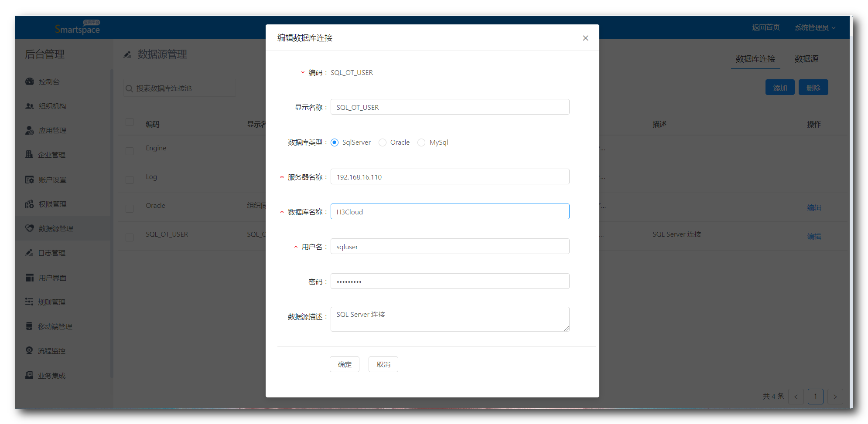Open 流程监控 in the sidebar
Screen dimensions: 868x424
pyautogui.click(x=51, y=351)
